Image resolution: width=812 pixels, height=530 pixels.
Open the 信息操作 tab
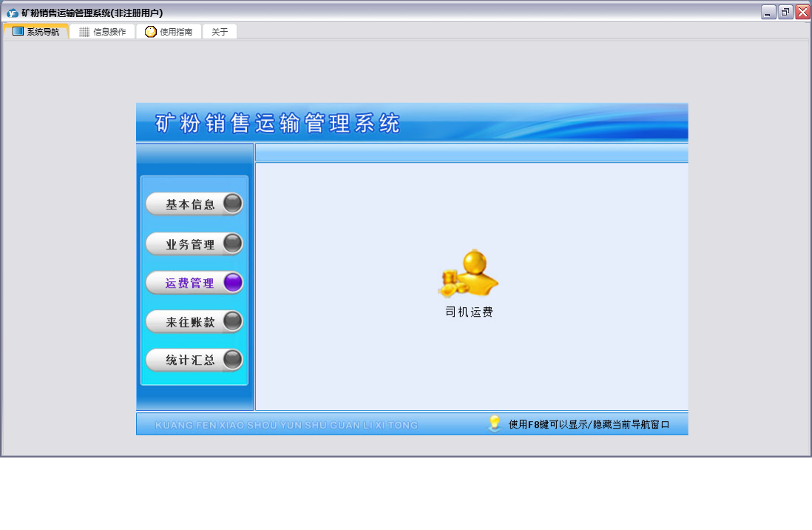pyautogui.click(x=103, y=32)
